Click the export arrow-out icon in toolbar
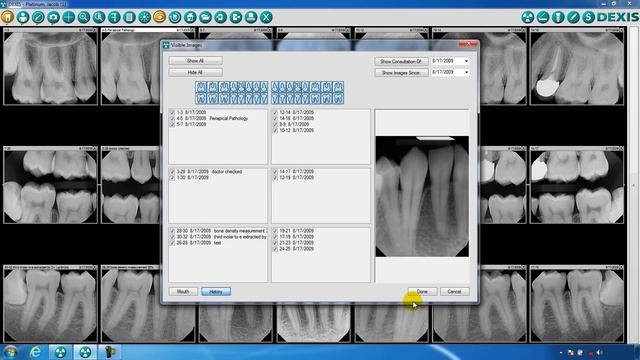Viewport: 640px width, 360px height. coord(236,17)
